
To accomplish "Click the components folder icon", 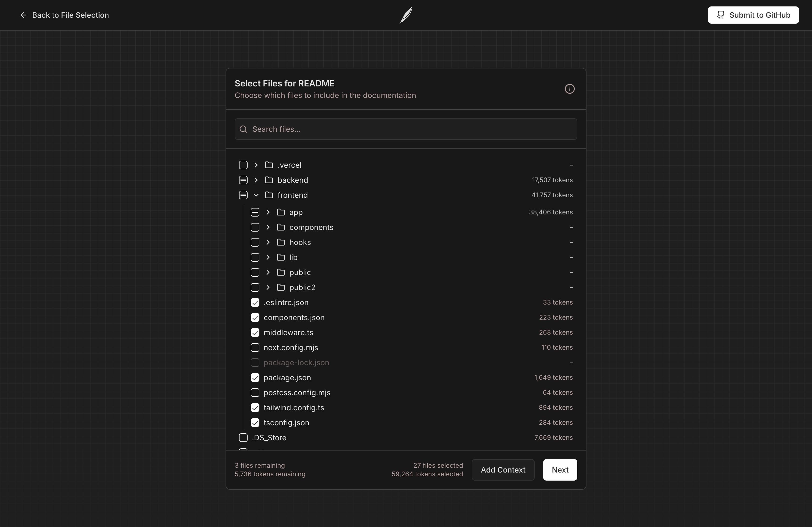I will pos(281,227).
